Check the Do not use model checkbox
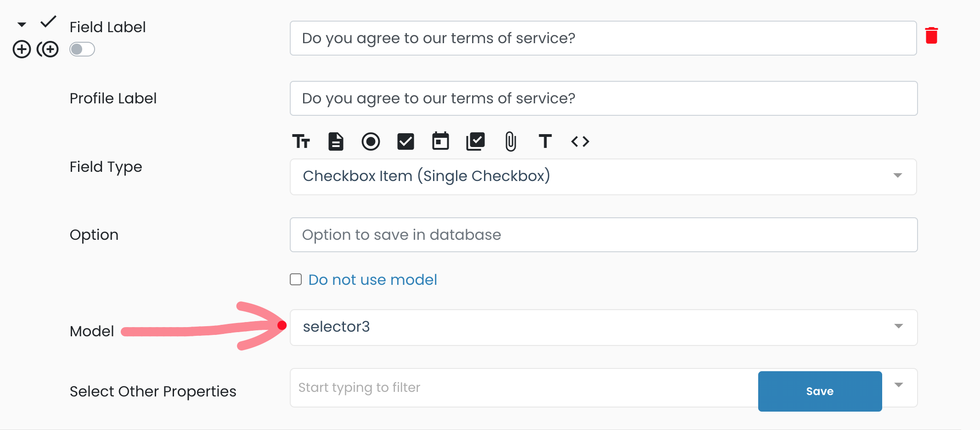This screenshot has height=430, width=980. pyautogui.click(x=296, y=279)
